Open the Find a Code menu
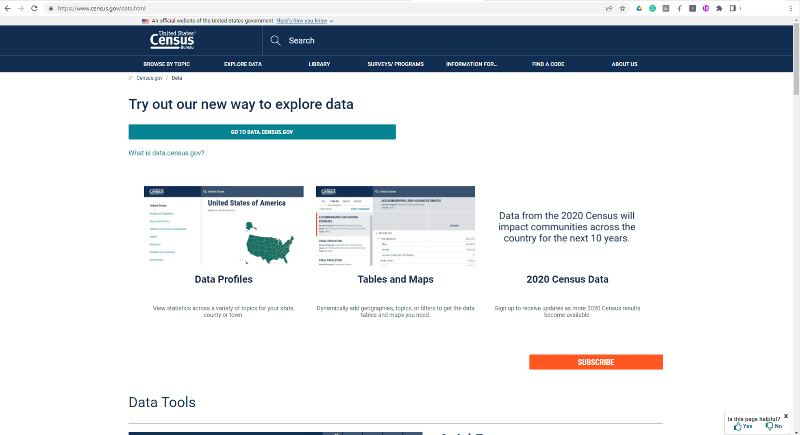The width and height of the screenshot is (800, 435). 548,64
